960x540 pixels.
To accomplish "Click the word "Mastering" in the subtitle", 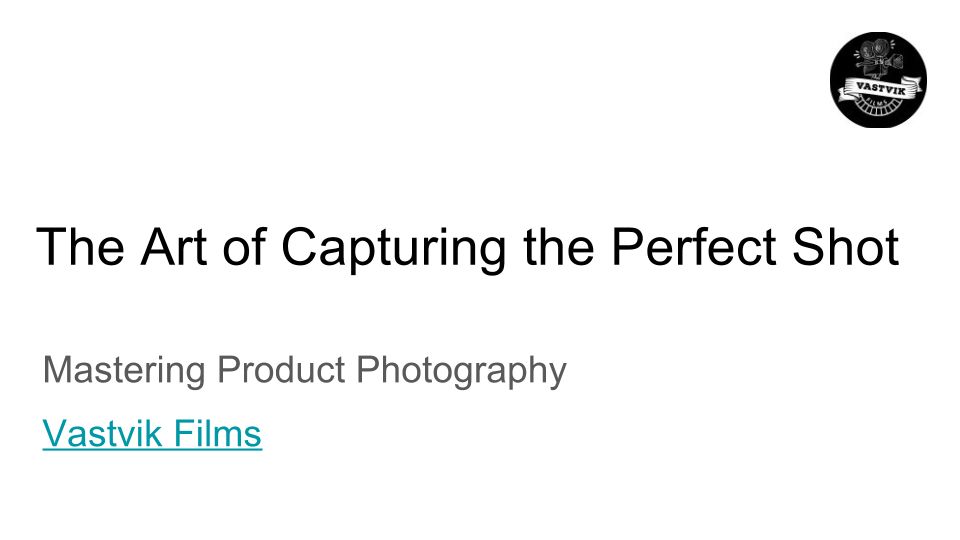I will (124, 371).
